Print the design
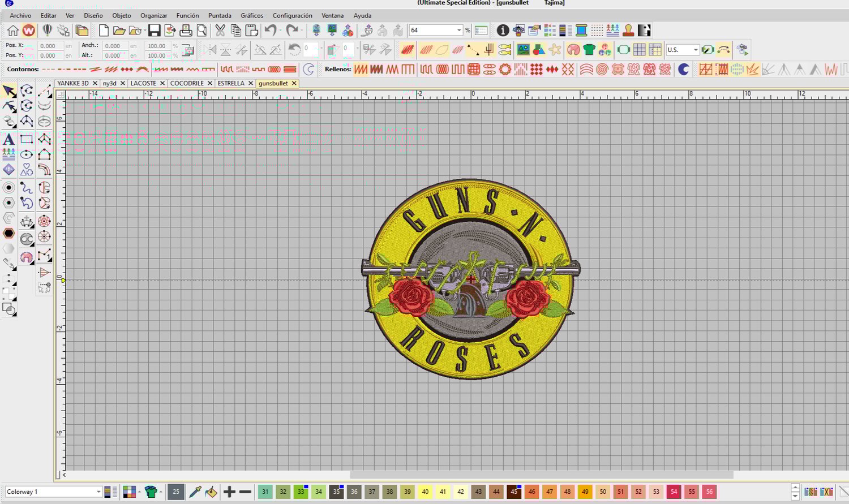The image size is (849, 504). (186, 31)
